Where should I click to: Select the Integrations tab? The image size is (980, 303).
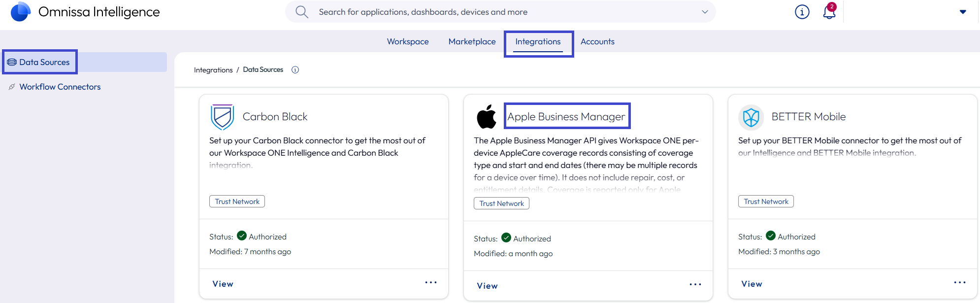coord(538,42)
